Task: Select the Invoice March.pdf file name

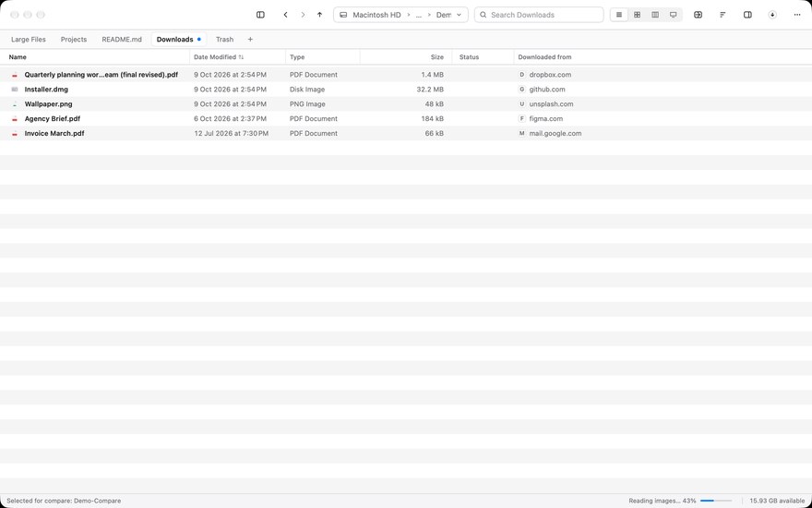Action: [x=54, y=133]
